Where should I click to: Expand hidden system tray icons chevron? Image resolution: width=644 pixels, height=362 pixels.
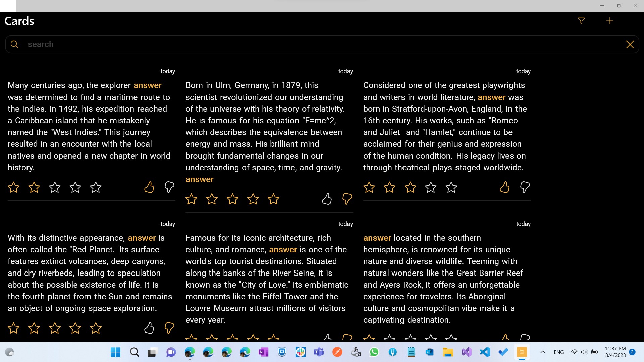pyautogui.click(x=542, y=352)
